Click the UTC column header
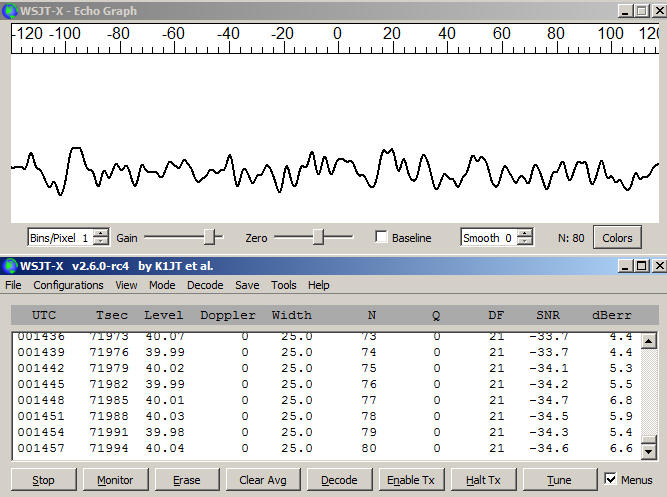667x497 pixels. [44, 315]
